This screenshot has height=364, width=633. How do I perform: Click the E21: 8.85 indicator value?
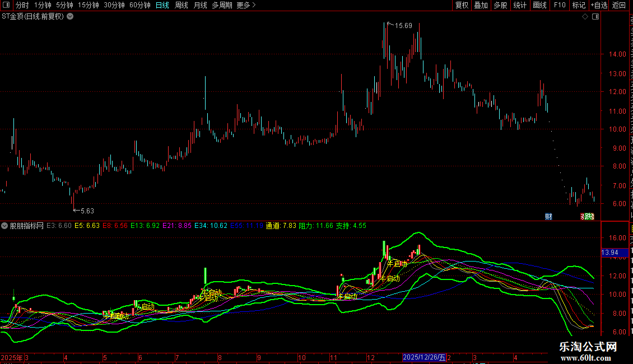[x=177, y=226]
